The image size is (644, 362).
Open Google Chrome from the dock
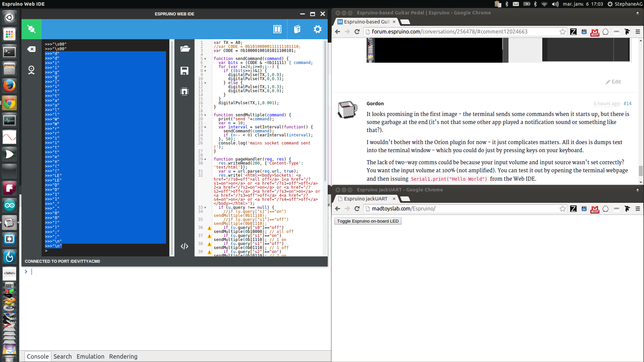[9, 103]
